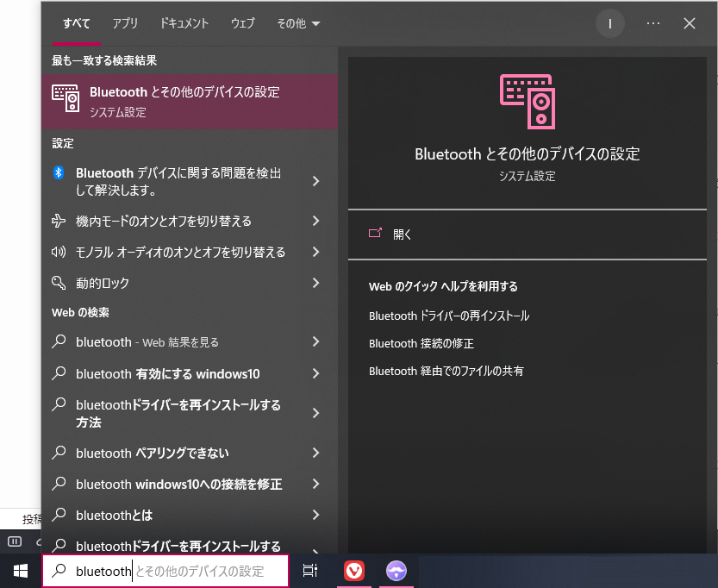
Task: Expand the bluetooth Web 結果を見る chevron
Action: click(316, 341)
